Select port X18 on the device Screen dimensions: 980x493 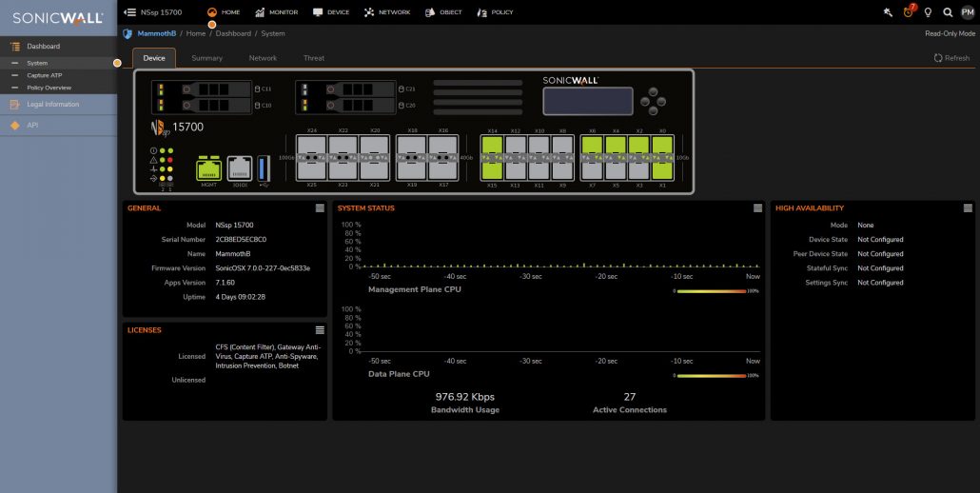412,146
